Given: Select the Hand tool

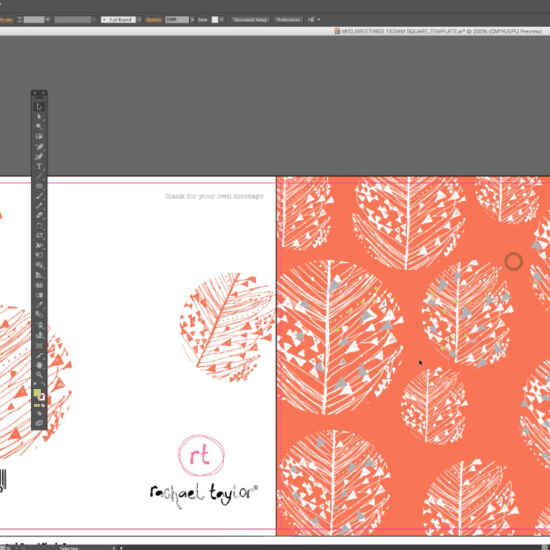Looking at the screenshot, I should click(x=39, y=365).
